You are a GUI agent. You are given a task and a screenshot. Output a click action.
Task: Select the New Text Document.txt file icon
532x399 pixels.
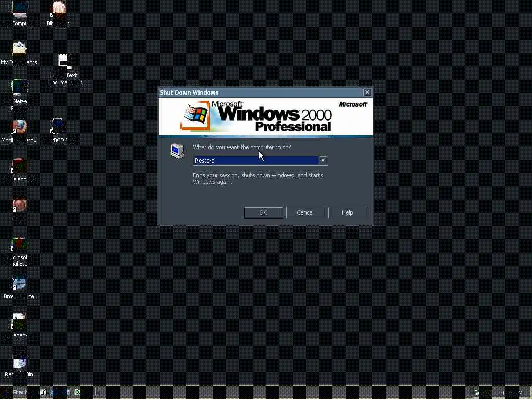(x=65, y=69)
